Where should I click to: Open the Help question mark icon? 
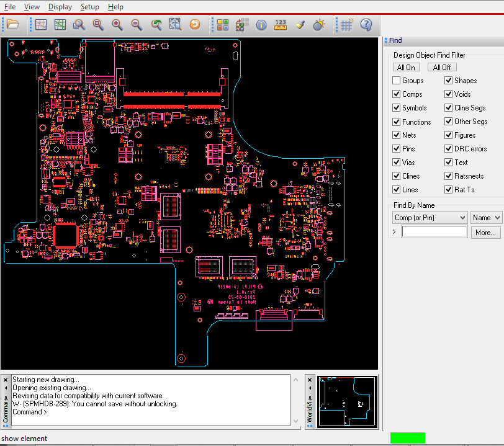pos(366,25)
